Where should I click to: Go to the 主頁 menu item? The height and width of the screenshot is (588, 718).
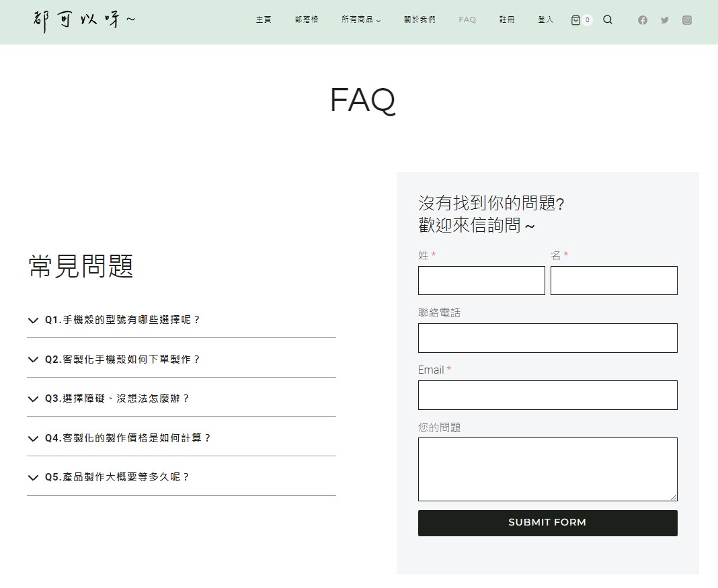coord(264,20)
